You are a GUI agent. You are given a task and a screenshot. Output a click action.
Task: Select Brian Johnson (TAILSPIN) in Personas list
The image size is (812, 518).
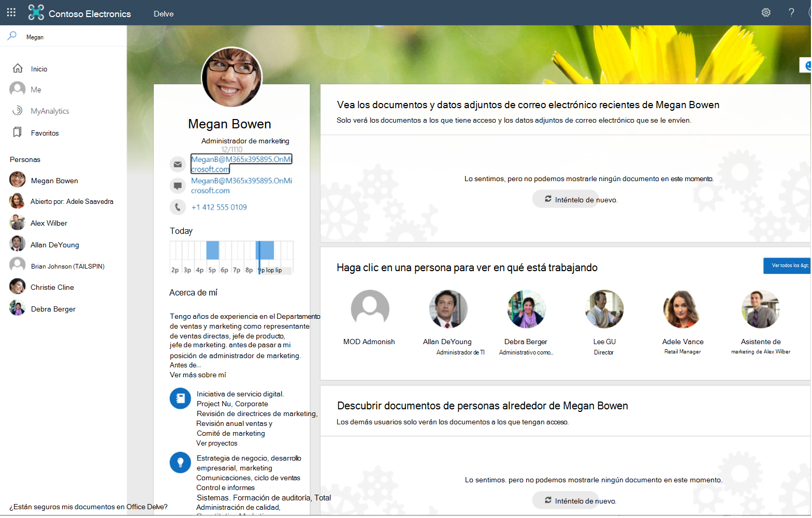(67, 266)
